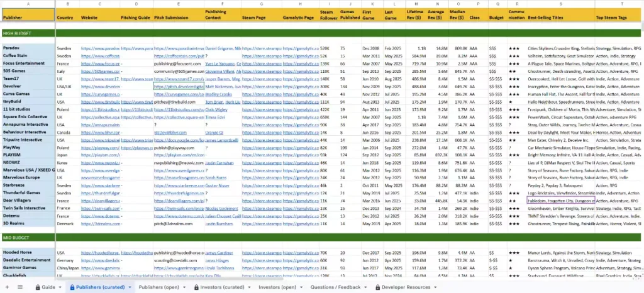Screen dimensions: 644x293
Task: Switch to the Investors (open) sheet tab
Action: [x=277, y=287]
